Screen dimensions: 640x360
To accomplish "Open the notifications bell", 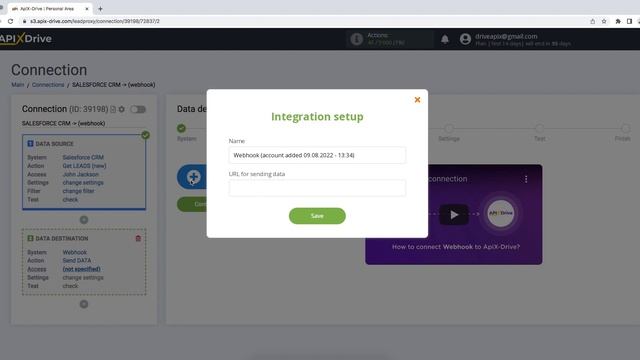I will 445,39.
